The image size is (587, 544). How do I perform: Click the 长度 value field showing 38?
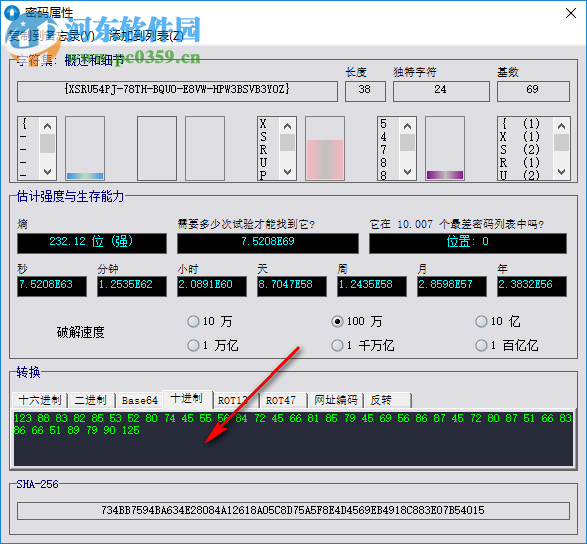tap(365, 91)
